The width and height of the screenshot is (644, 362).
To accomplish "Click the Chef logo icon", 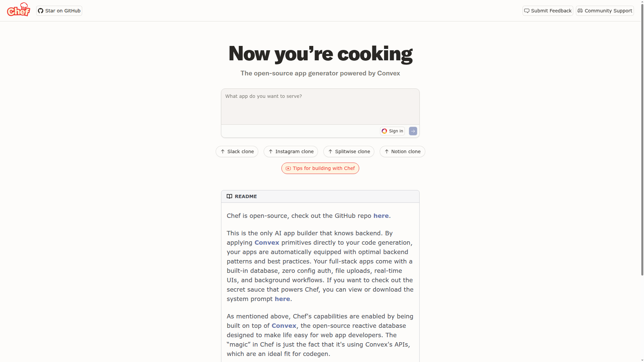I will 18,10.
